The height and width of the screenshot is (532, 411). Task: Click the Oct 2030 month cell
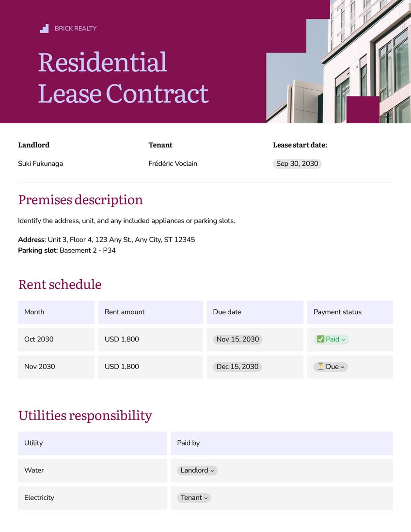click(x=56, y=339)
